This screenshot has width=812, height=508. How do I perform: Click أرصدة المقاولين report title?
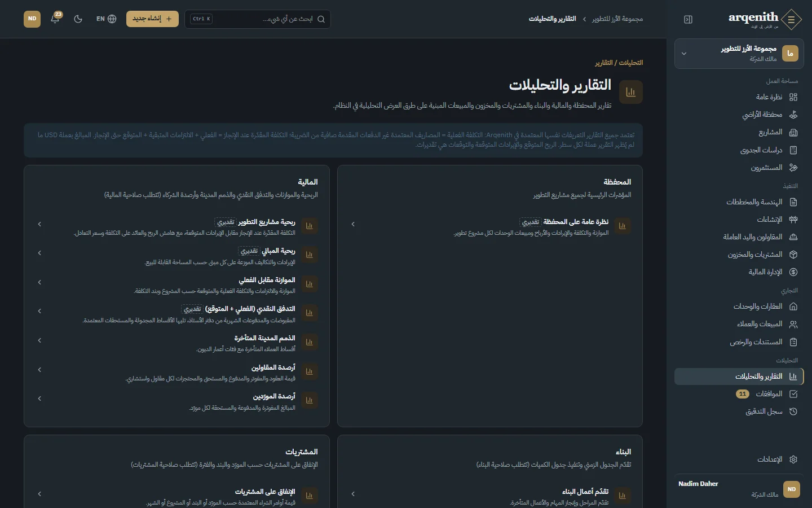coord(273,367)
